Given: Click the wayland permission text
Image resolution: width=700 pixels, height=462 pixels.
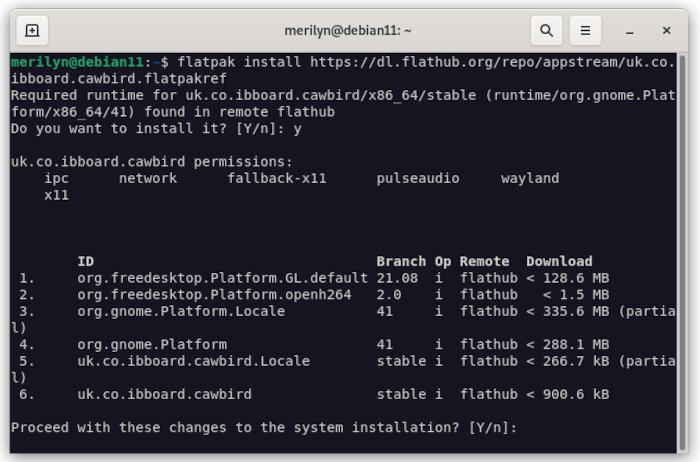Looking at the screenshot, I should [530, 179].
